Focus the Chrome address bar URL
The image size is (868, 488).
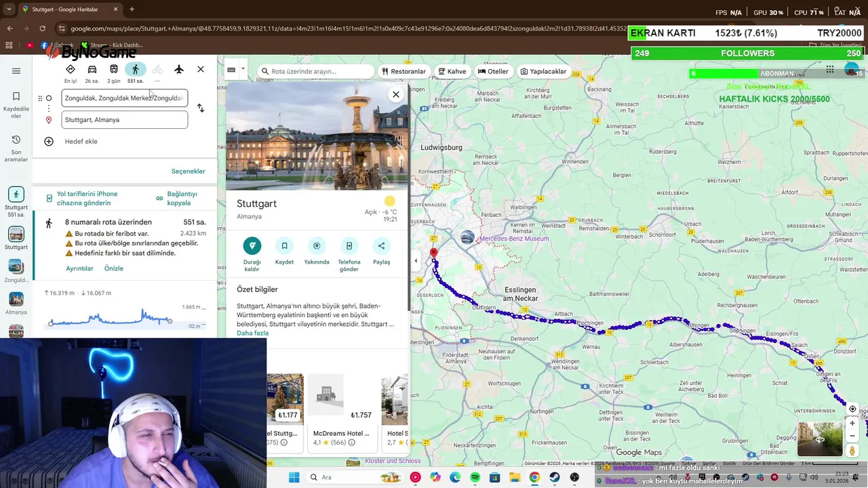[x=349, y=28]
